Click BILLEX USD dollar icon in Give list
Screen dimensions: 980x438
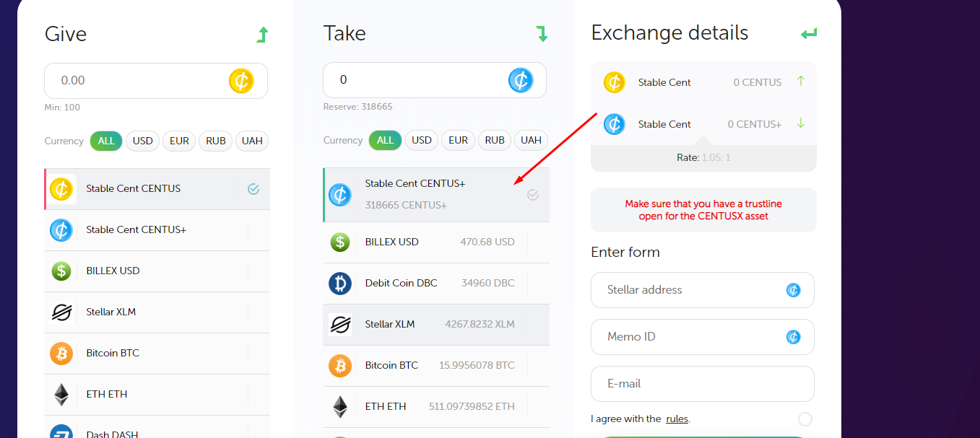61,271
